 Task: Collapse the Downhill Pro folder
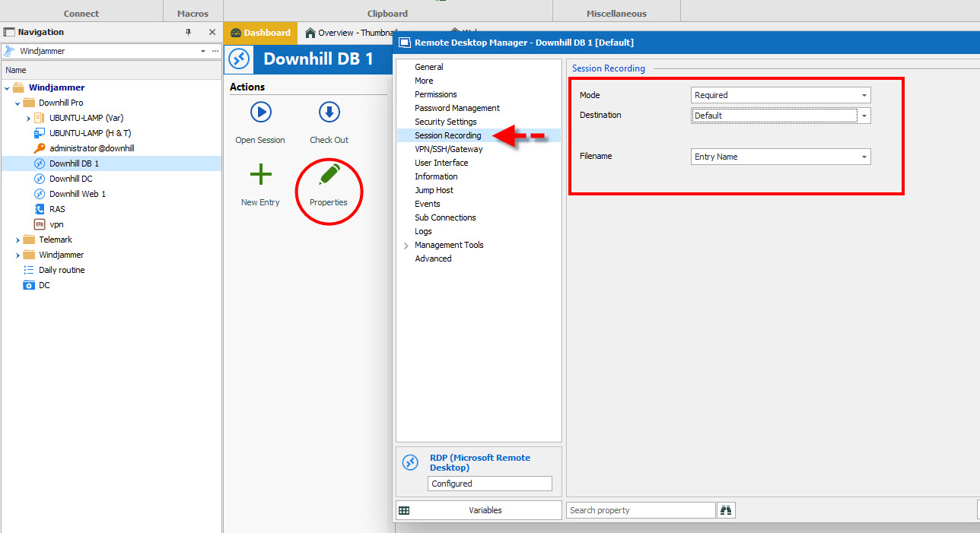pos(17,103)
